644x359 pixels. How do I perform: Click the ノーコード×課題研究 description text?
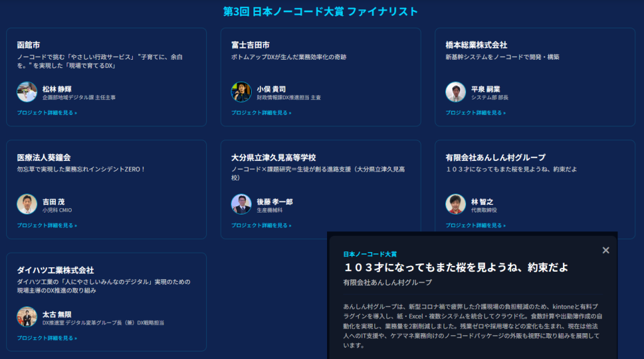[318, 174]
